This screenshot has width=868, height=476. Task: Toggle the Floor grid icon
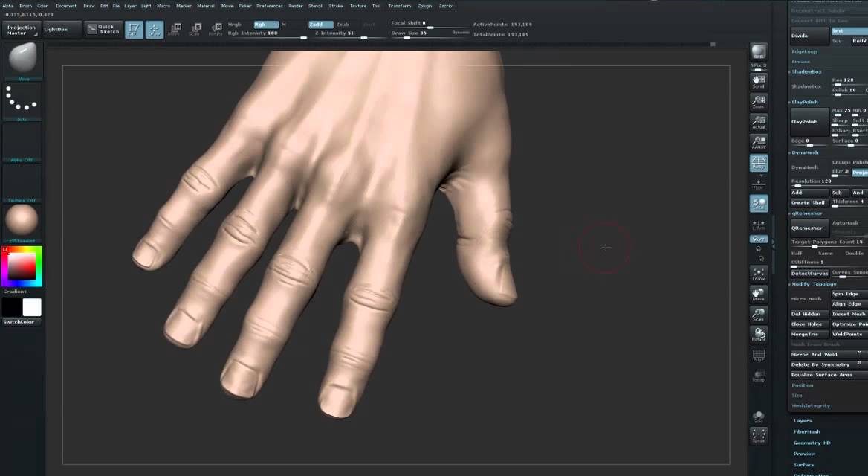tap(759, 184)
